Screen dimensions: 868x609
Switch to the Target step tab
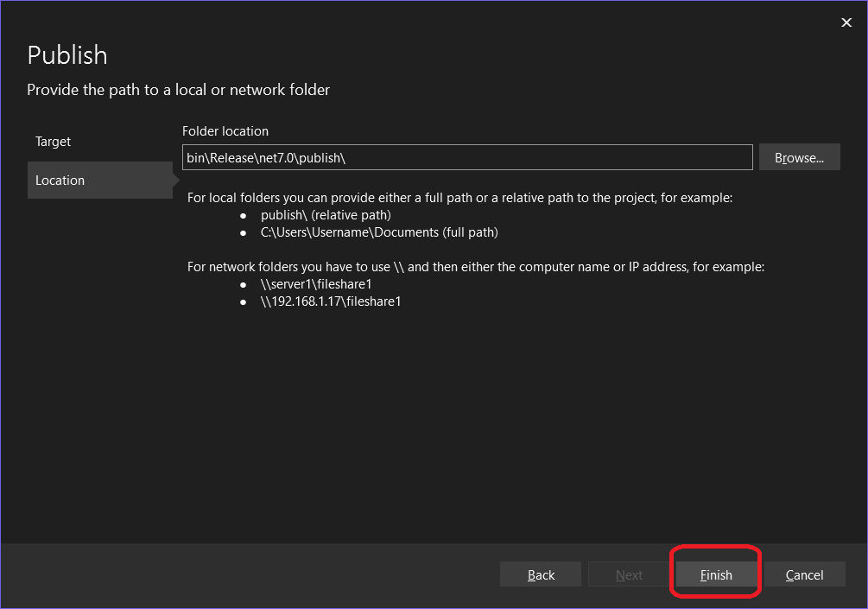click(54, 142)
